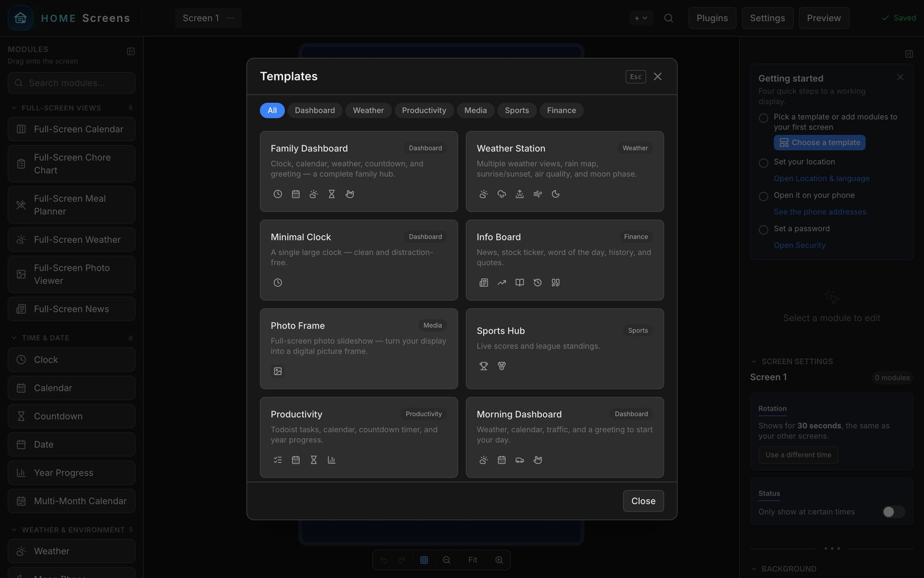Screen dimensions: 924x578
Task: Follow the 'Open Location & language' link
Action: coord(821,179)
